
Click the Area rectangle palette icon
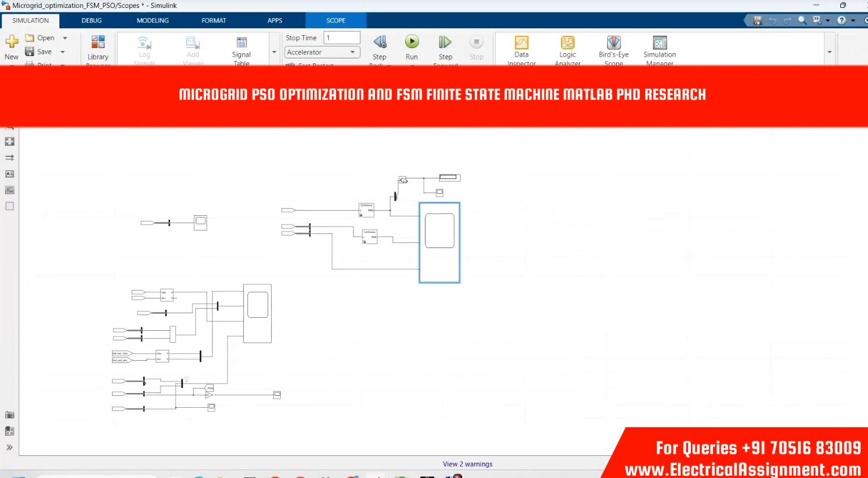coord(10,206)
